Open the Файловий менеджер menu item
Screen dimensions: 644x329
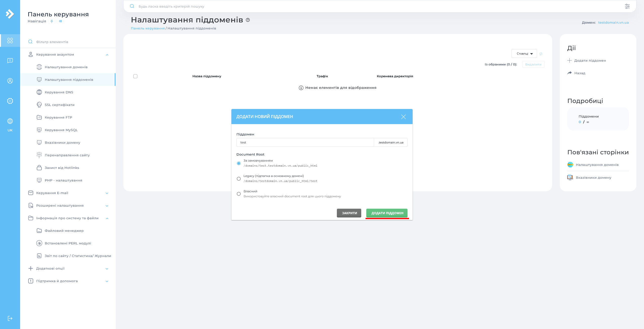click(x=64, y=230)
